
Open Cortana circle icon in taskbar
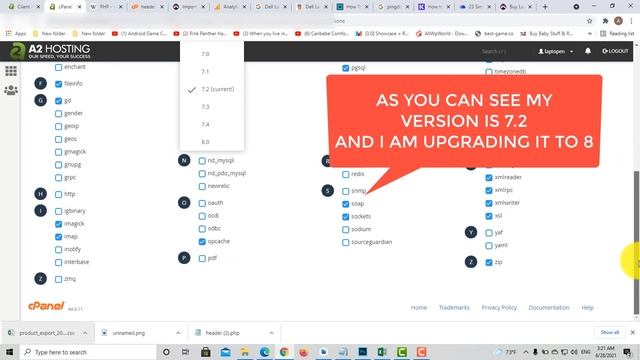(x=166, y=352)
